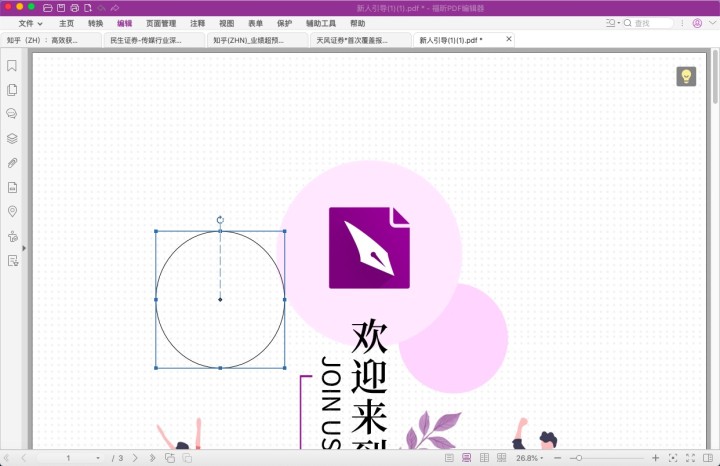Toggle two-page facing view
This screenshot has width=720, height=466.
click(485, 458)
